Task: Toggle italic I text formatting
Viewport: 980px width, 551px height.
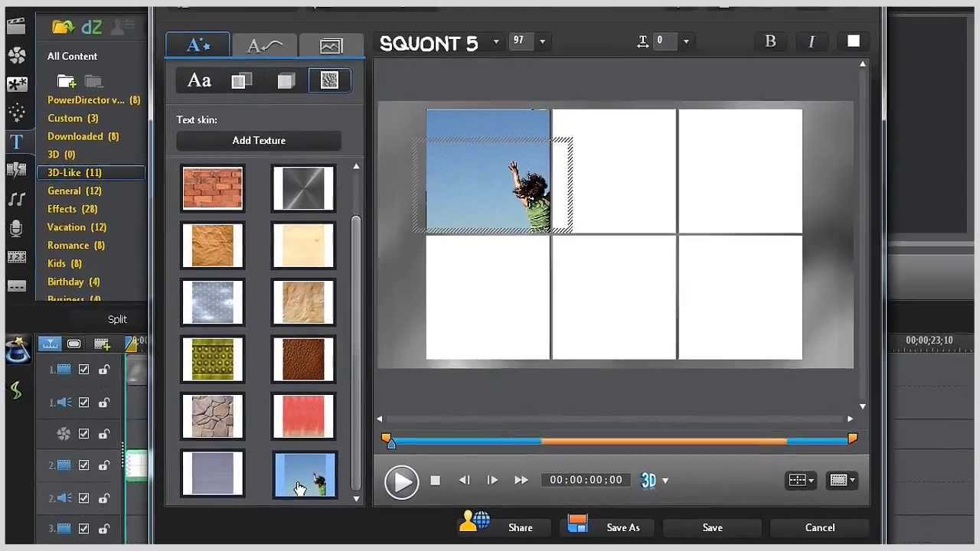Action: click(x=812, y=41)
